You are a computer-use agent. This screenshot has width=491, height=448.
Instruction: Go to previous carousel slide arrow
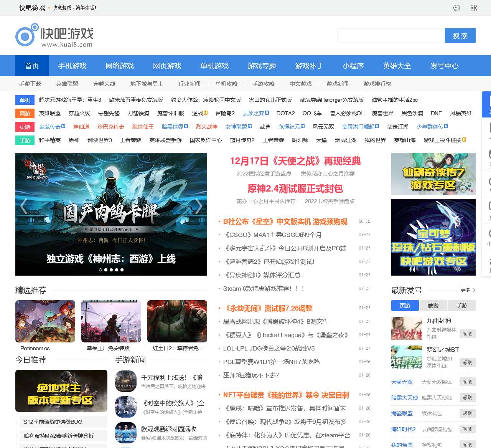(x=24, y=206)
